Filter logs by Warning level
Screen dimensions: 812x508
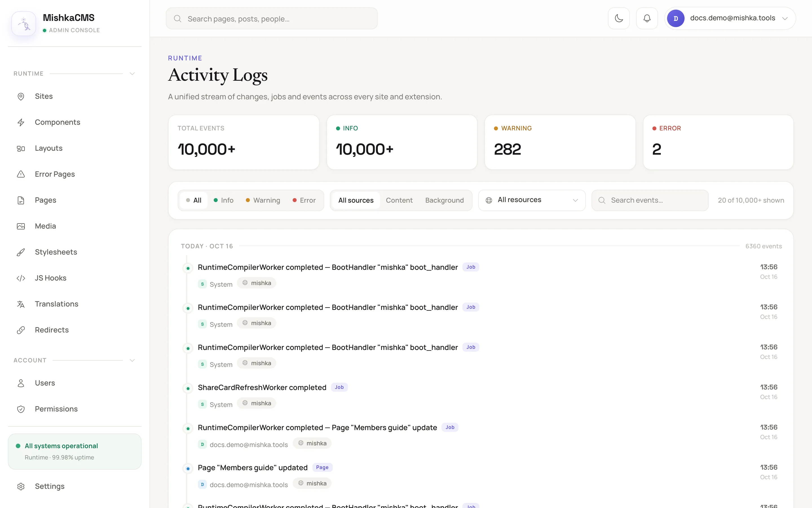pos(263,200)
